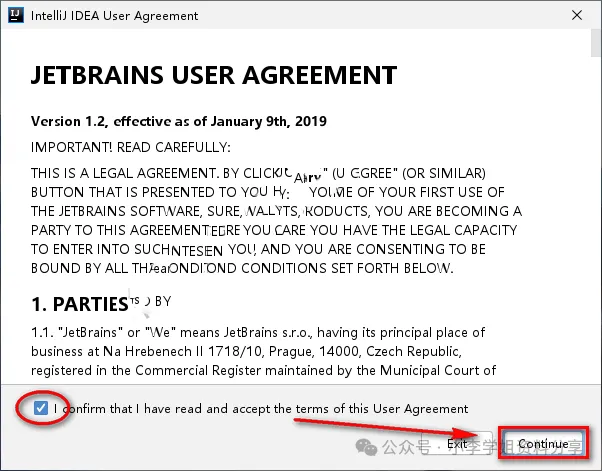The height and width of the screenshot is (471, 602).
Task: Click the line BUTTON THAT IS PRESENTED TO YOU
Action: 268,192
